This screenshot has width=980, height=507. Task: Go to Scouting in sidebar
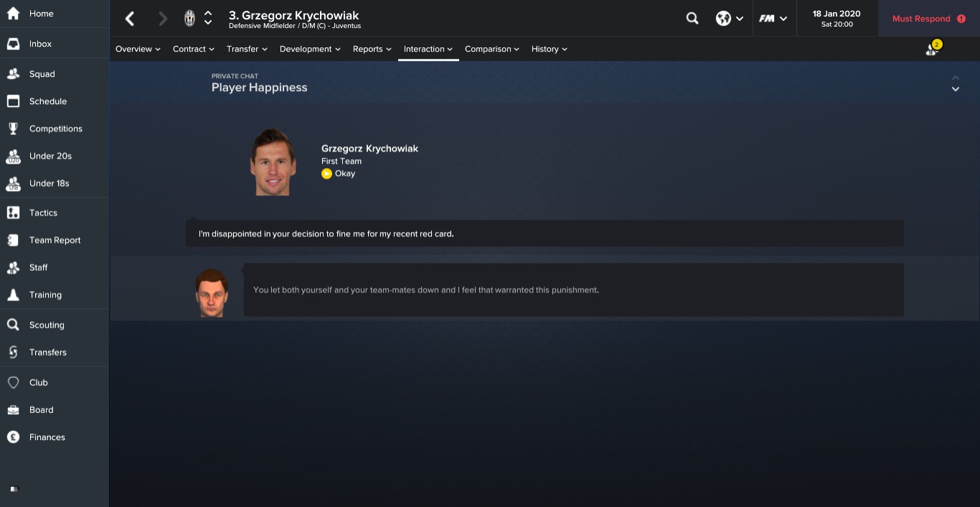coord(47,325)
